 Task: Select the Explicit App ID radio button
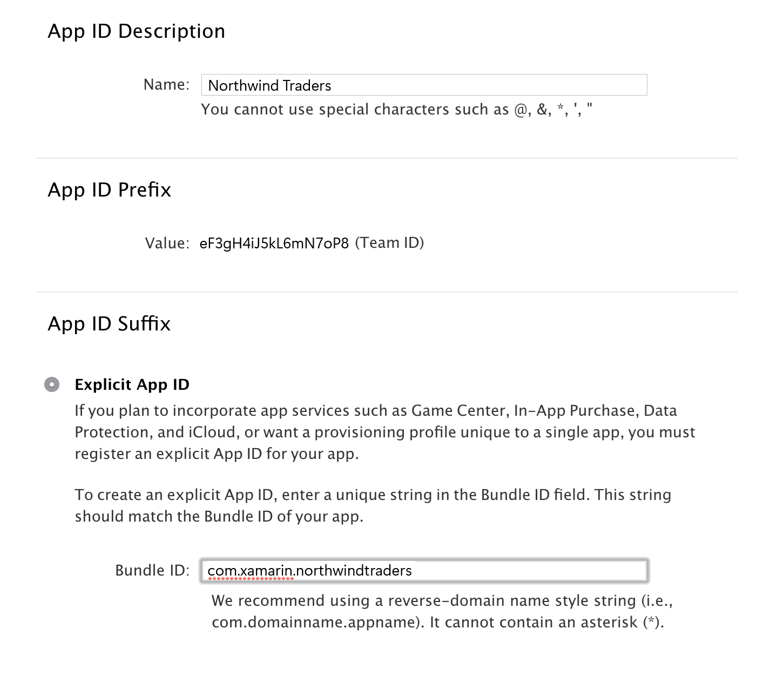[x=52, y=384]
